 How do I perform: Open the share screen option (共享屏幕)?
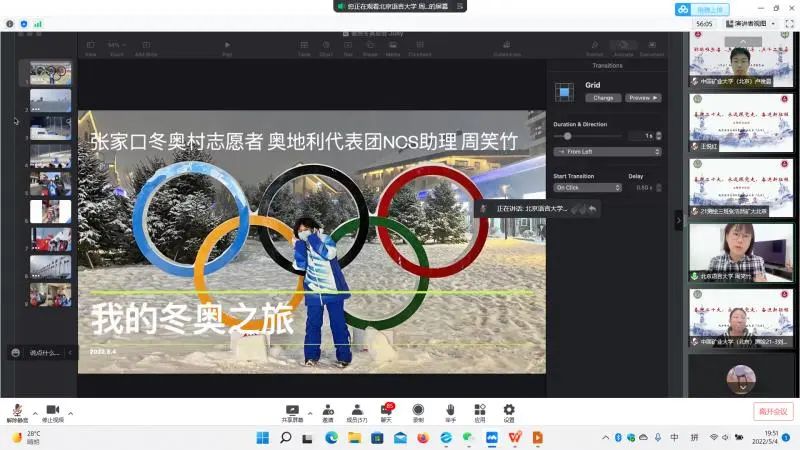pos(293,411)
